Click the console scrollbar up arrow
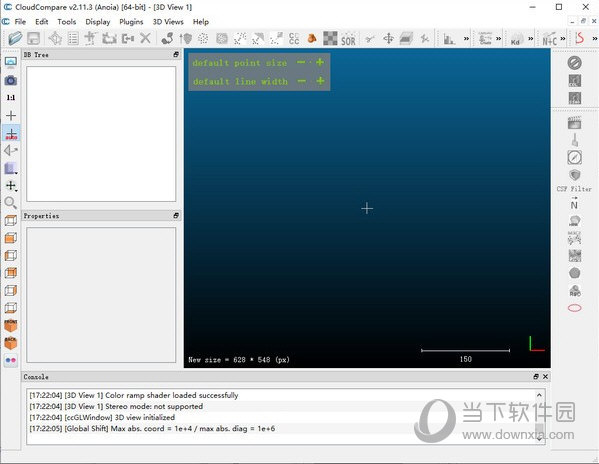Image resolution: width=599 pixels, height=464 pixels. pyautogui.click(x=539, y=395)
